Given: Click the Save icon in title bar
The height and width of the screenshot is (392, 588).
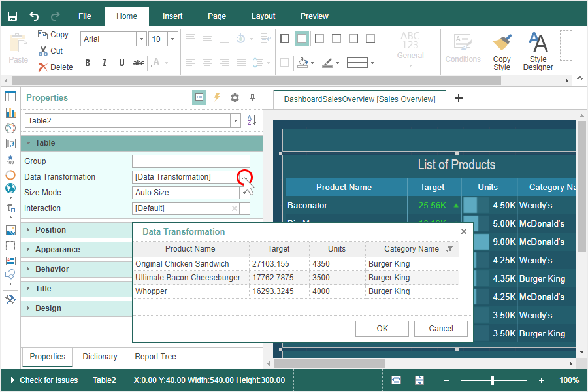Looking at the screenshot, I should click(x=12, y=16).
